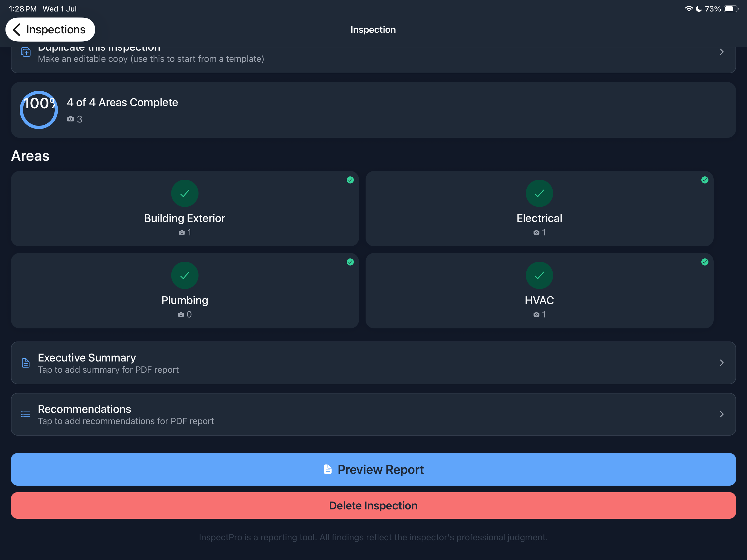Tap the Electrical large checkmark icon

pyautogui.click(x=539, y=193)
